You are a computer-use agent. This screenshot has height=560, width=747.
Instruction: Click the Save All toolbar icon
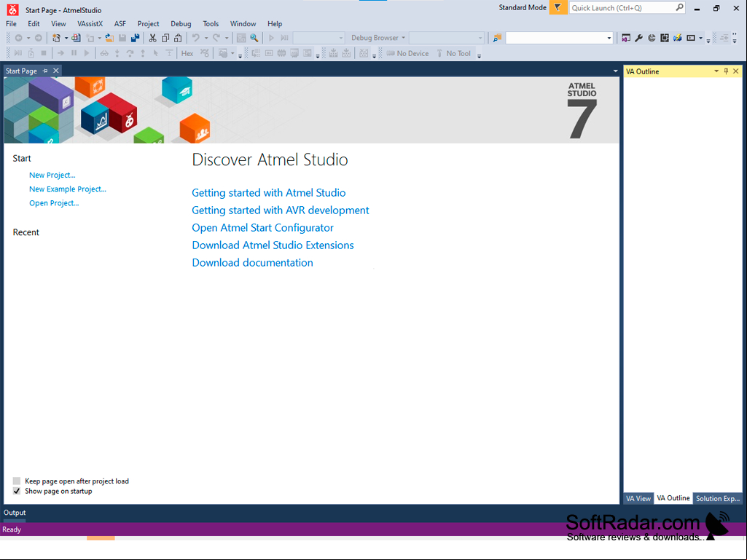coord(136,38)
